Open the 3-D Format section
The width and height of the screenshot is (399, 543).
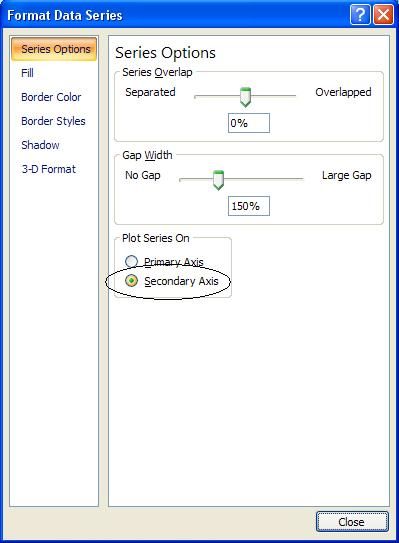(x=48, y=169)
